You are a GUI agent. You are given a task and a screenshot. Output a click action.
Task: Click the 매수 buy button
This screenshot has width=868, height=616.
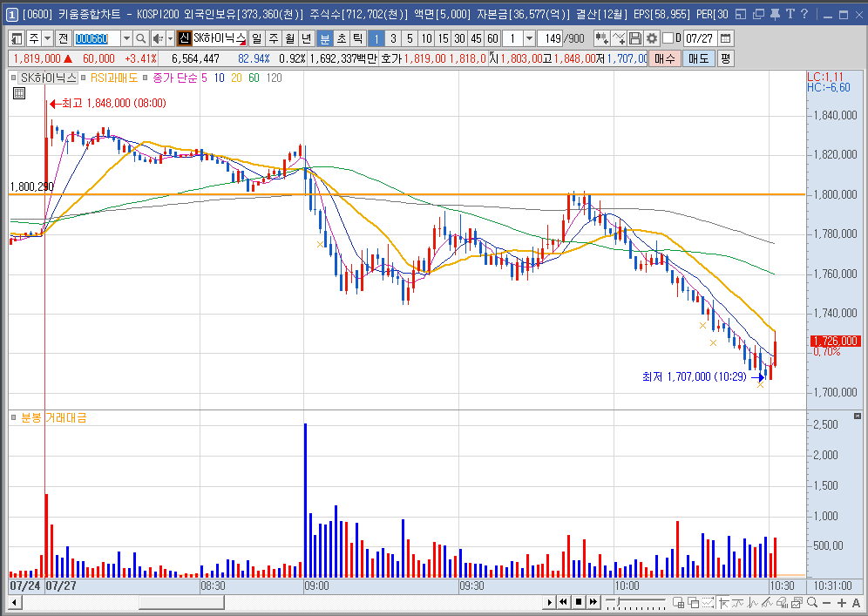pos(665,58)
